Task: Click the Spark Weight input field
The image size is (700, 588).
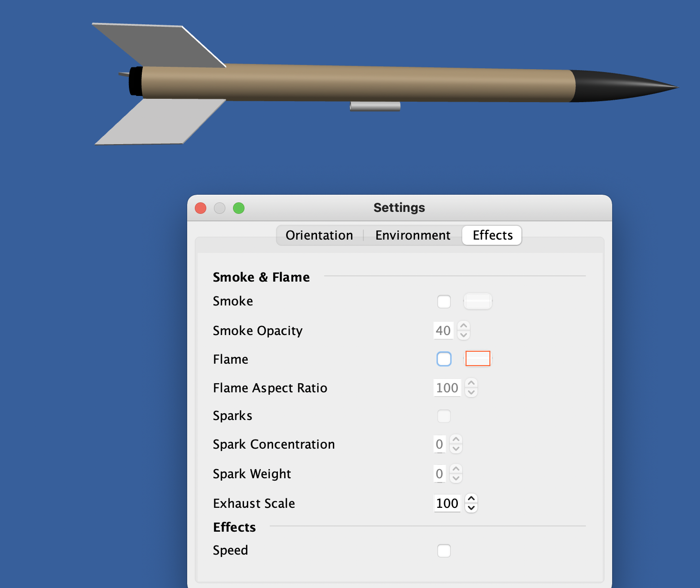Action: click(440, 473)
